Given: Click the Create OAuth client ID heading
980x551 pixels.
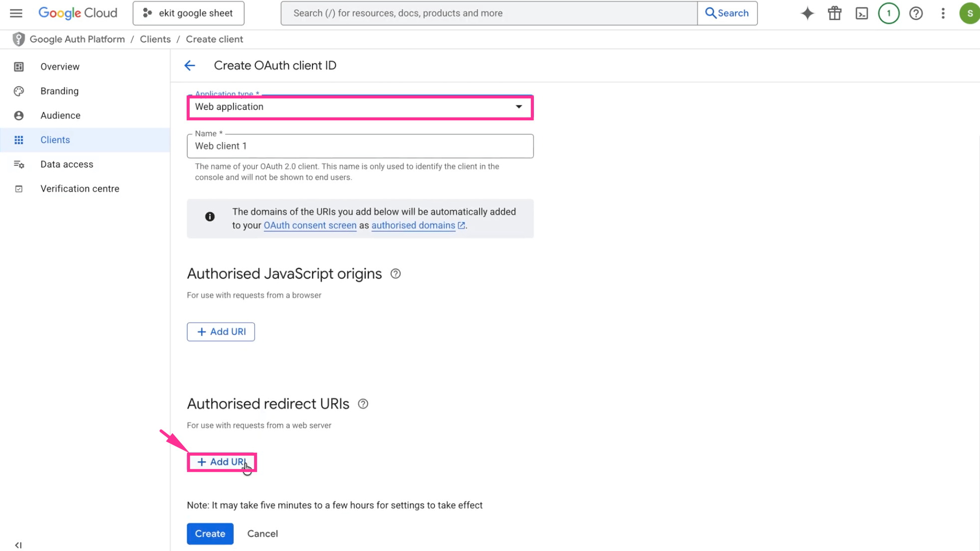Looking at the screenshot, I should (275, 65).
